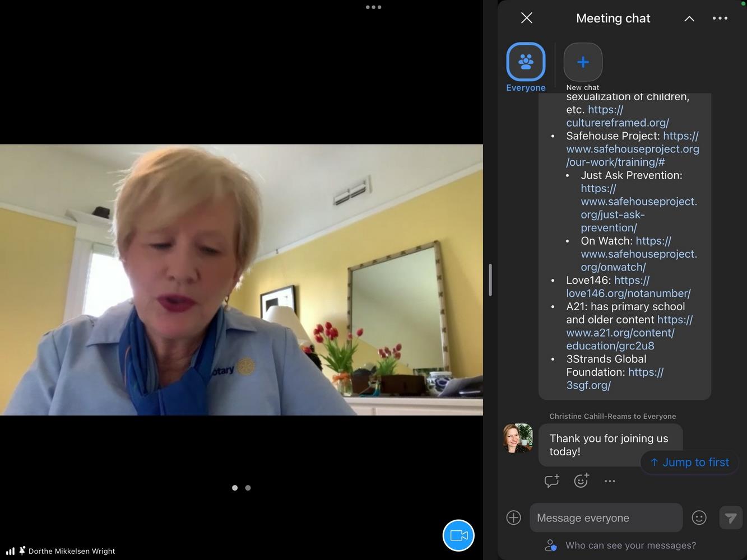Open more options for Christine's message
This screenshot has width=747, height=560.
pos(610,481)
